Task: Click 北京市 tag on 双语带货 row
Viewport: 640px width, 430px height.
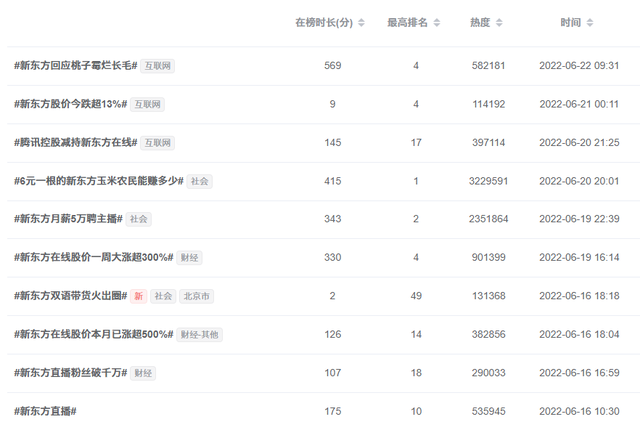Action: 196,296
